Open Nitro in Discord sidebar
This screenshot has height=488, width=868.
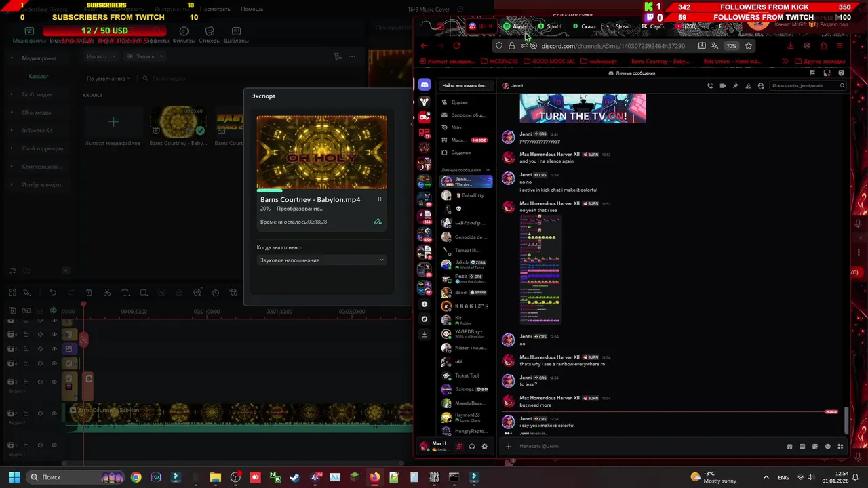point(466,127)
